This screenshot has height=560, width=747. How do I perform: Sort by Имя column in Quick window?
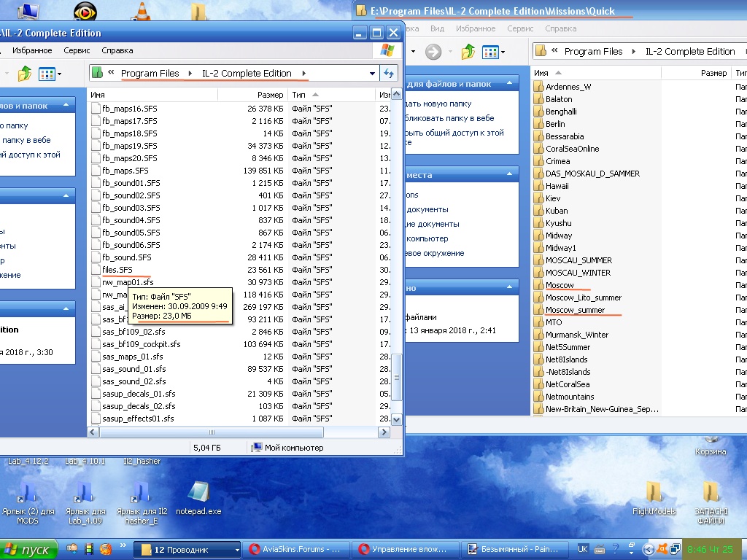coord(595,73)
